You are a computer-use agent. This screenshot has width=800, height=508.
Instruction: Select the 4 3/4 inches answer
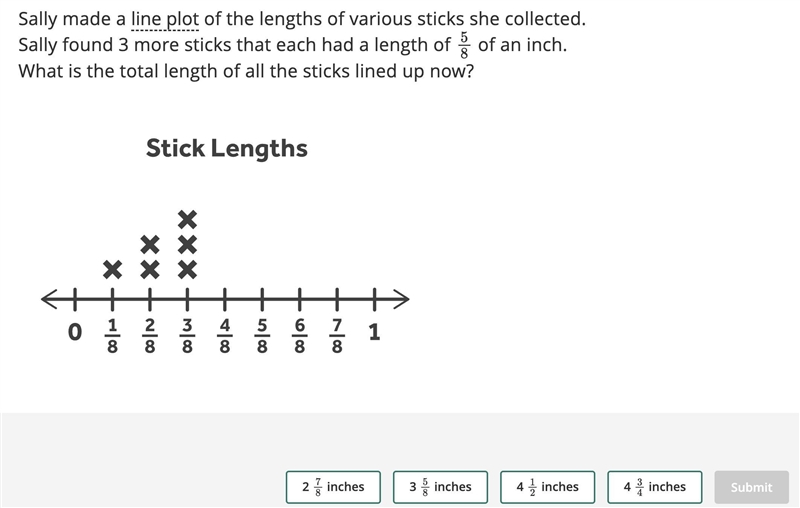655,487
